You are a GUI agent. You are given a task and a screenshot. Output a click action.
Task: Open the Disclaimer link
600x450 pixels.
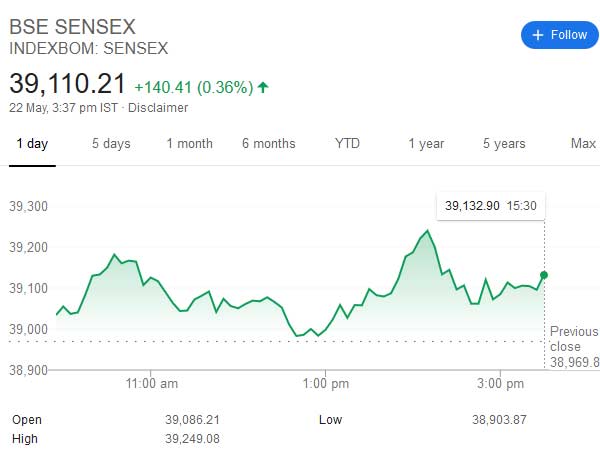coord(158,108)
